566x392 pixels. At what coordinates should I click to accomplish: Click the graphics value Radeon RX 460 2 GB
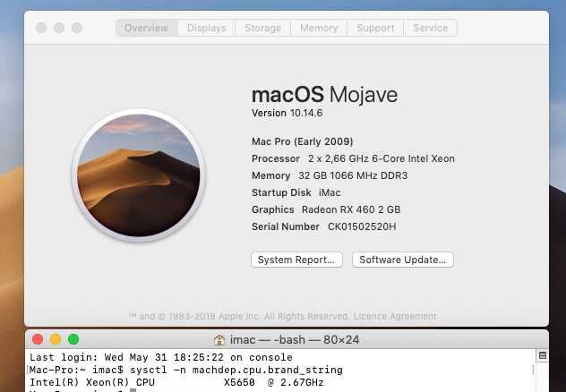pyautogui.click(x=351, y=209)
